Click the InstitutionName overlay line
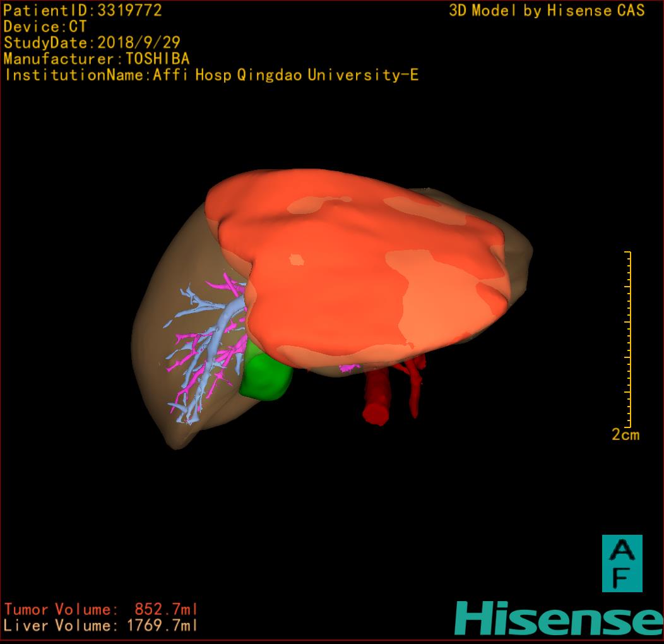This screenshot has width=664, height=644. pyautogui.click(x=211, y=75)
